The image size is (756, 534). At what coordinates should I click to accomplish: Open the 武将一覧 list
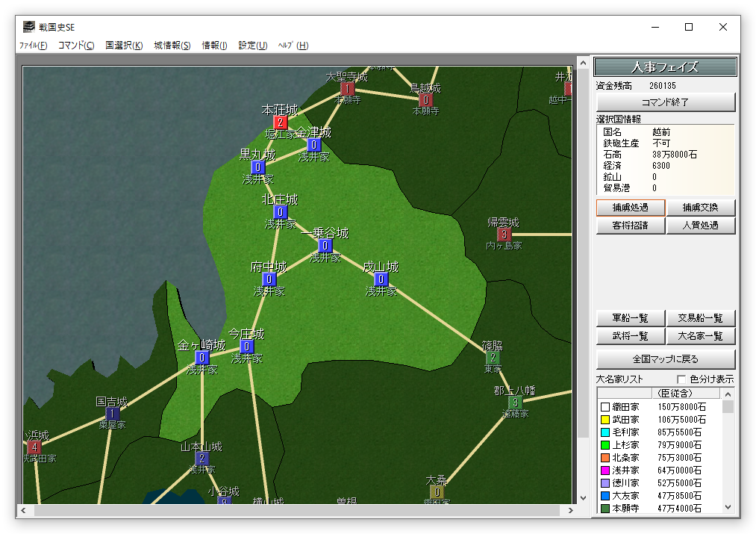click(630, 336)
